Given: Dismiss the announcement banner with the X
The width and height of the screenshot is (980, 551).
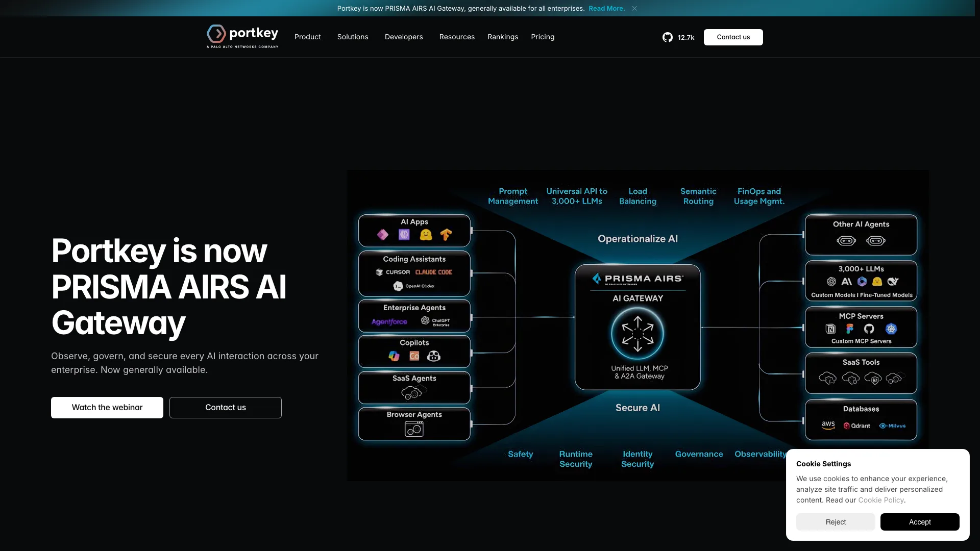Looking at the screenshot, I should 634,8.
